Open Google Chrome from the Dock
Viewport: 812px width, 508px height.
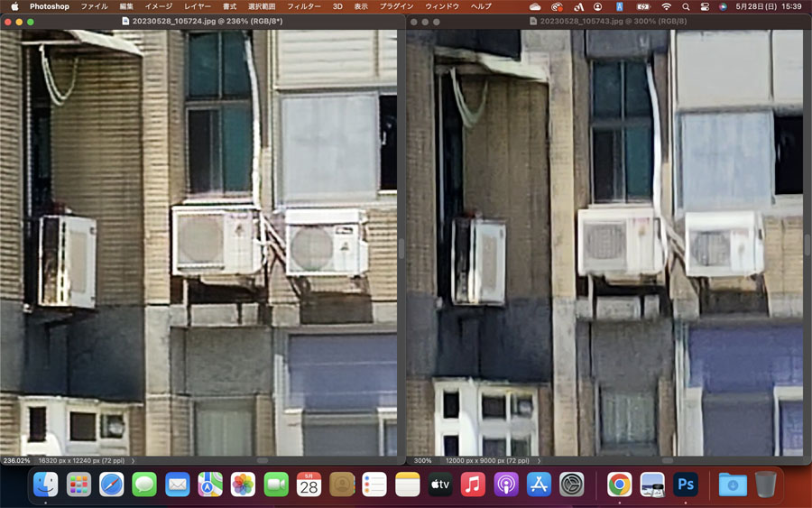pyautogui.click(x=619, y=485)
